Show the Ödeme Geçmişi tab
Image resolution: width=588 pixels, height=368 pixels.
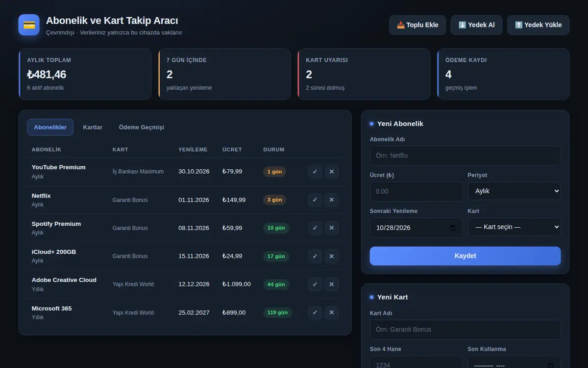141,127
